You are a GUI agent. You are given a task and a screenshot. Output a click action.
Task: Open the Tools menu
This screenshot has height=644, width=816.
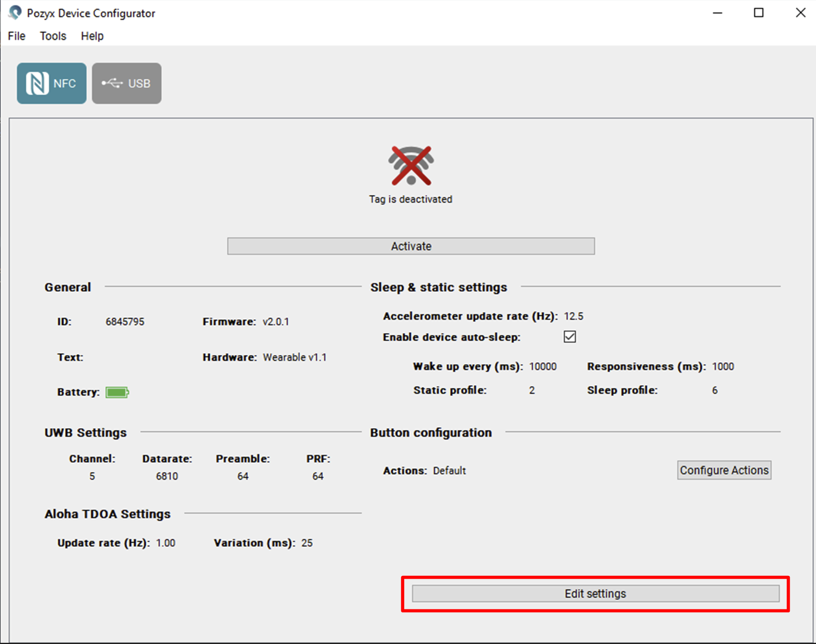53,36
